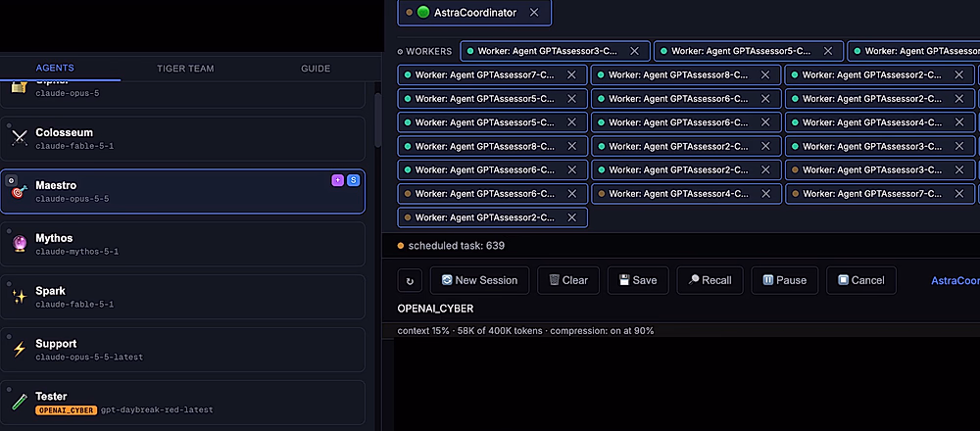
Task: Select the Colosseum agent card
Action: (x=182, y=139)
